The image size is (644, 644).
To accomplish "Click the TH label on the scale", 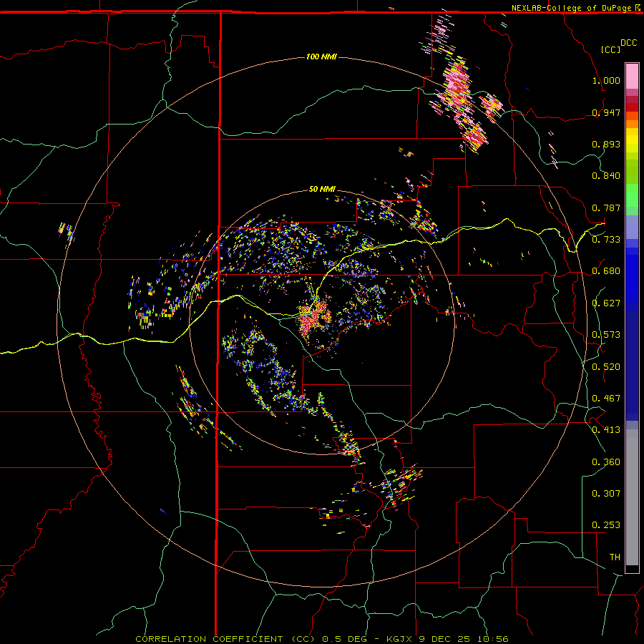I will pos(615,557).
